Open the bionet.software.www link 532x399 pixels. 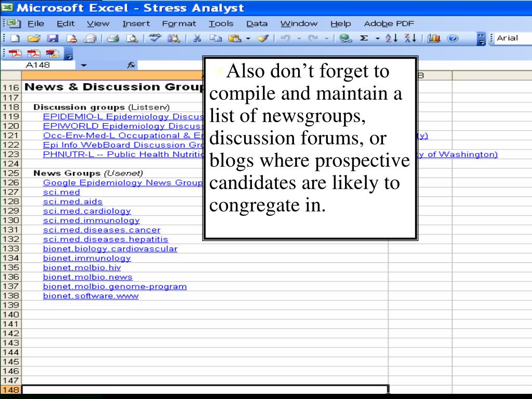coord(90,296)
